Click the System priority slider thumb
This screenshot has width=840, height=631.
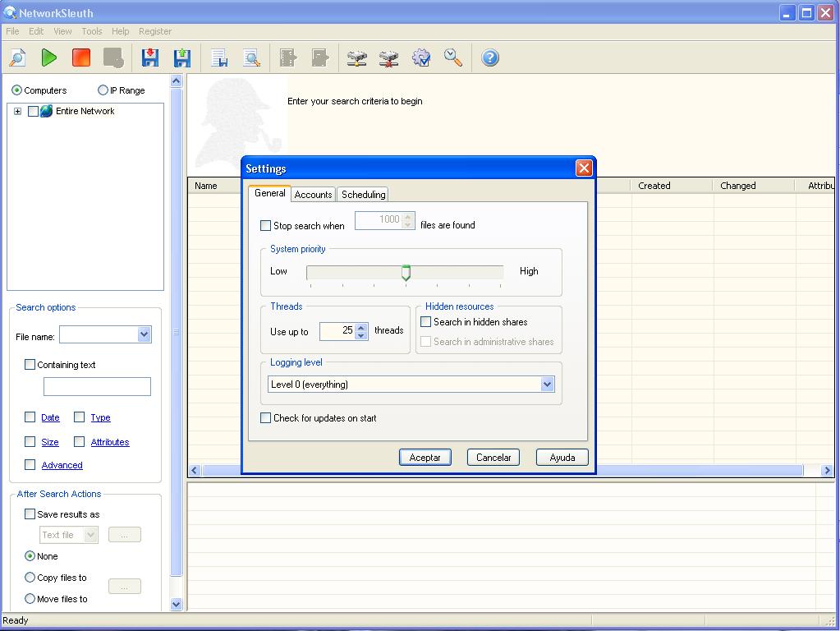click(406, 272)
